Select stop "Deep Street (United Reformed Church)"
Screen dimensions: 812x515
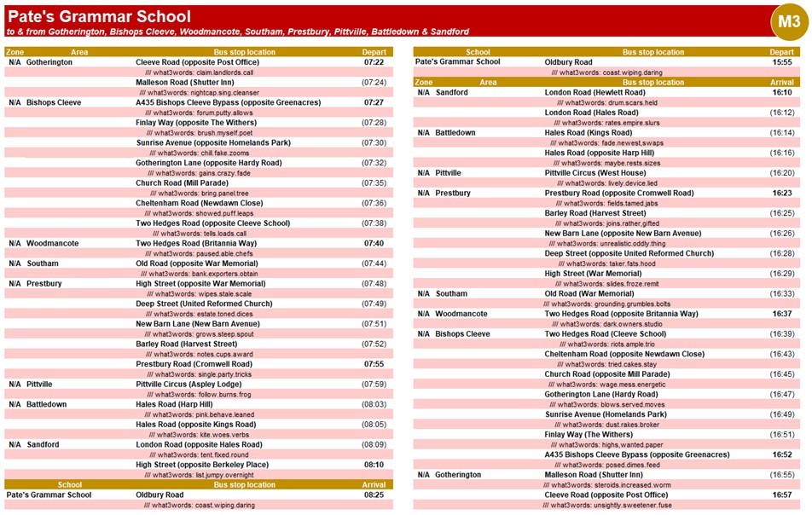(x=204, y=304)
